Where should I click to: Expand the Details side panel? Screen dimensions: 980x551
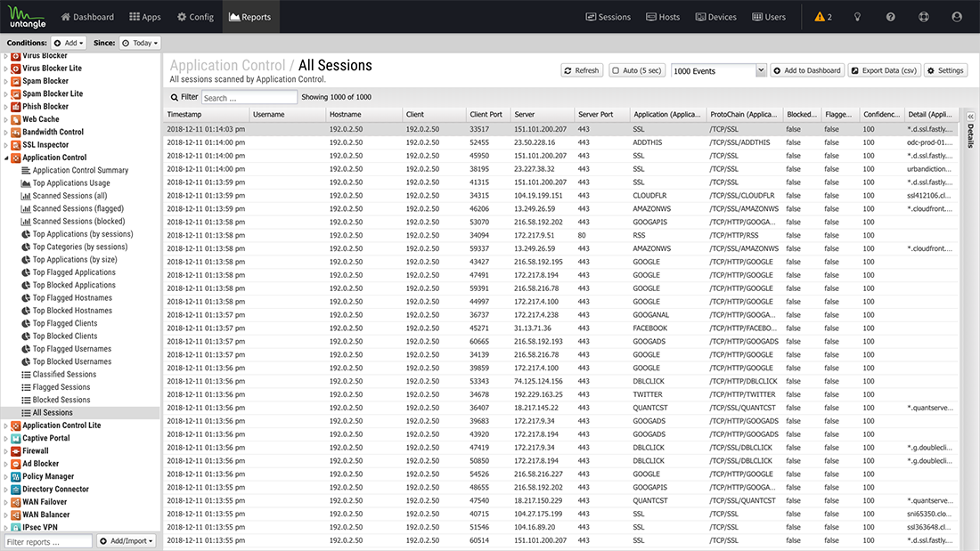tap(970, 117)
